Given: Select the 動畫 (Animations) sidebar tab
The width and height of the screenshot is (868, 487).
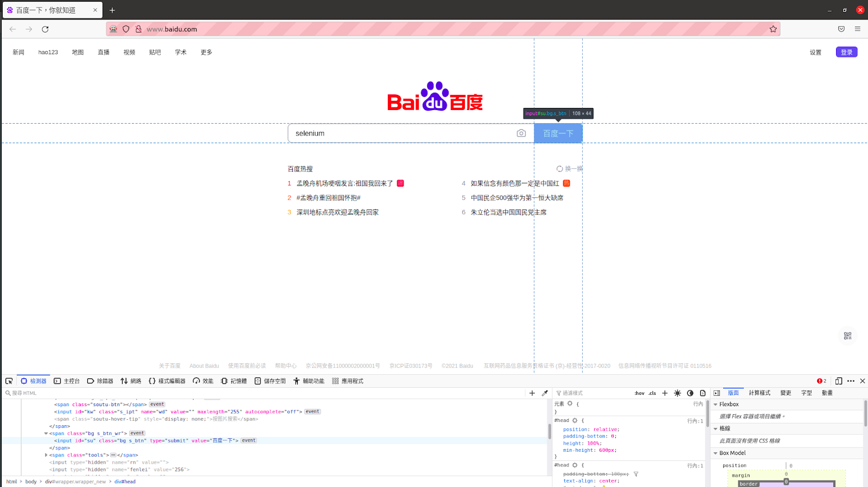Looking at the screenshot, I should tap(827, 393).
